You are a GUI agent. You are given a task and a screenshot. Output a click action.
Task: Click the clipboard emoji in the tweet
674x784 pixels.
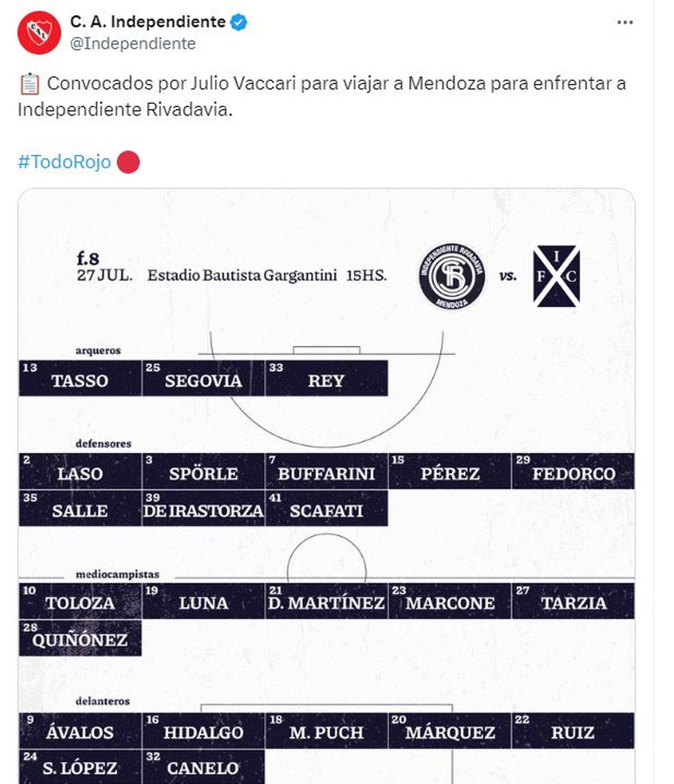[x=29, y=84]
